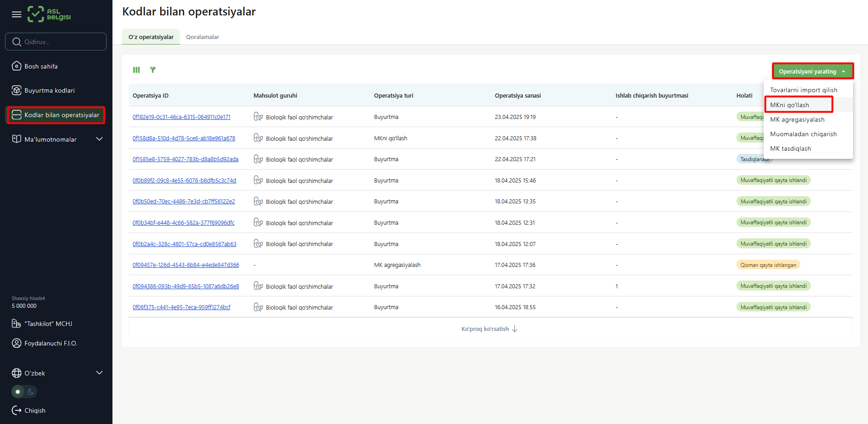Click the "Tashkilot" MCHJ building icon
Viewport: 868px width, 424px height.
(x=16, y=324)
